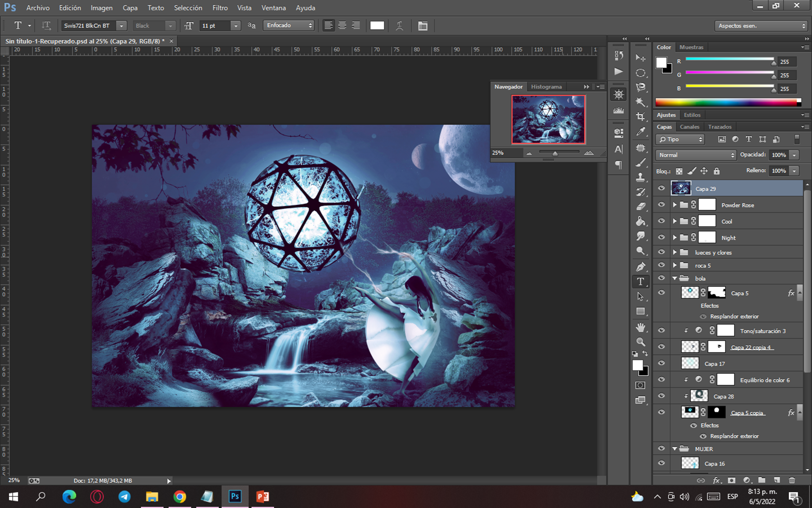
Task: Click the delete layer trash icon
Action: [x=792, y=480]
